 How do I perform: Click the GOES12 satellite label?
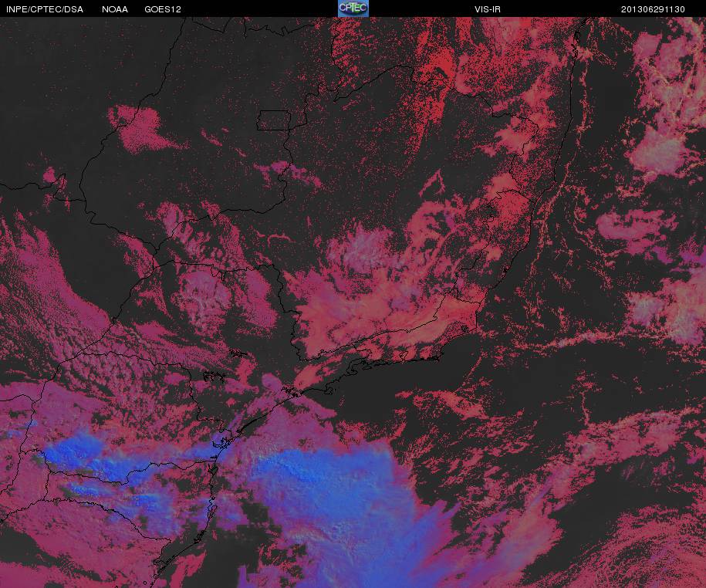[163, 9]
